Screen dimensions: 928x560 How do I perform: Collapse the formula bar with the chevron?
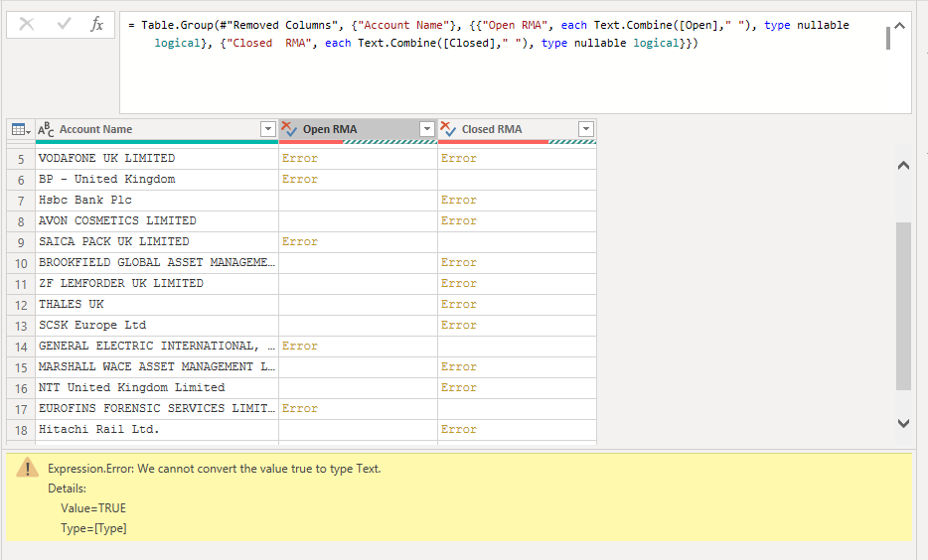[899, 26]
